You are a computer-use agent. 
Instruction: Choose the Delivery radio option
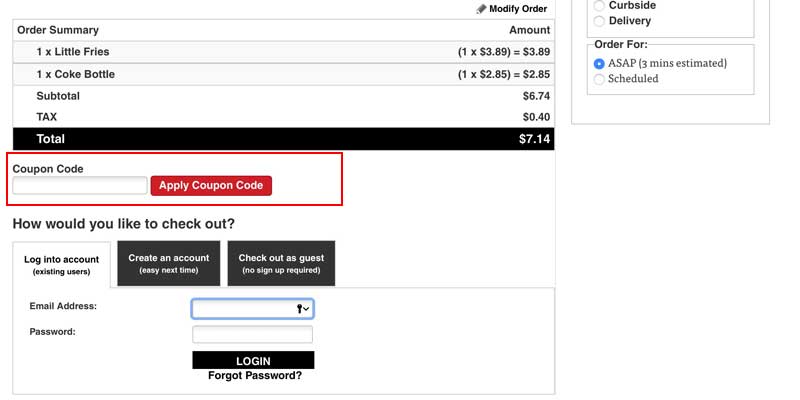point(600,21)
